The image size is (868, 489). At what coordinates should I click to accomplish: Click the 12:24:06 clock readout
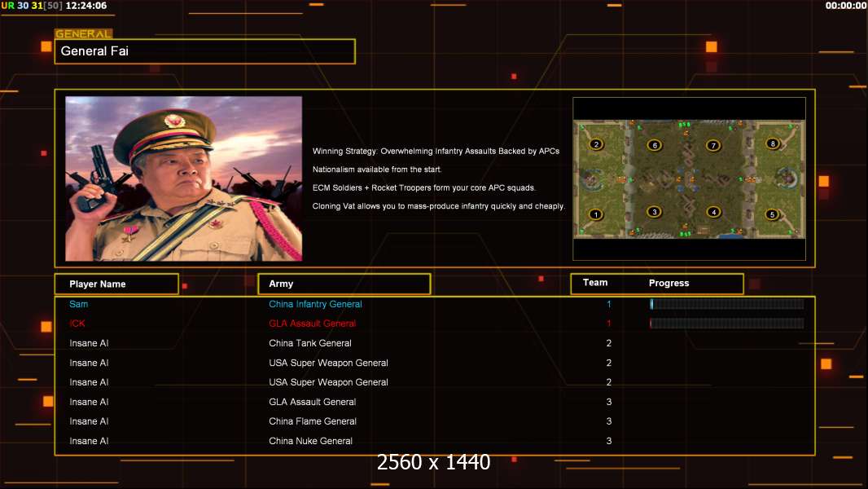86,6
